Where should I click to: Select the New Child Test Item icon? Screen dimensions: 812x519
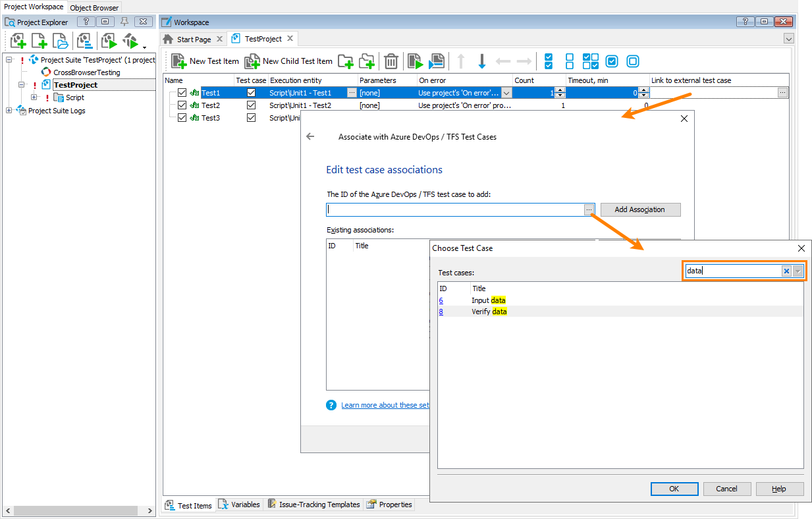252,61
